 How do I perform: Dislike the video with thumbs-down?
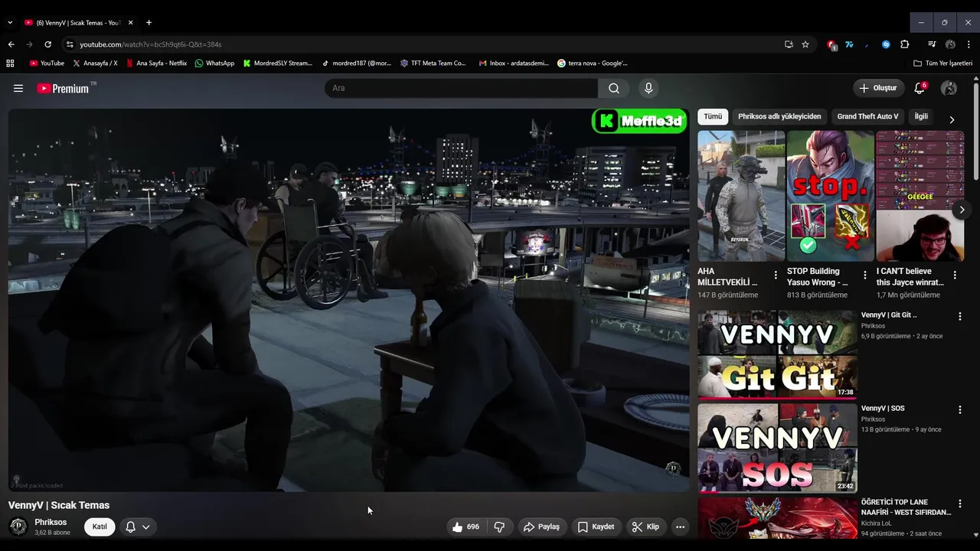[499, 527]
